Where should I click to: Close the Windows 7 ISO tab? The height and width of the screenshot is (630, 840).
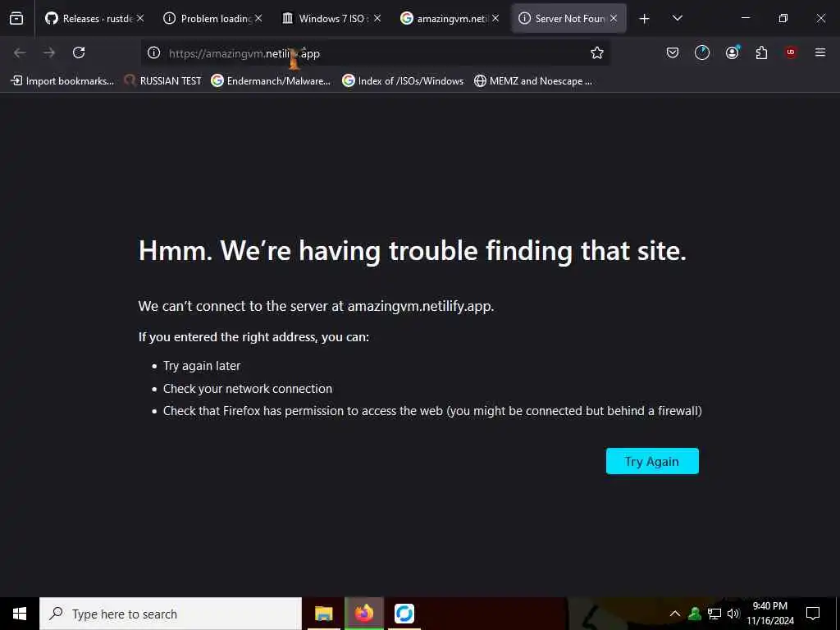(x=377, y=18)
